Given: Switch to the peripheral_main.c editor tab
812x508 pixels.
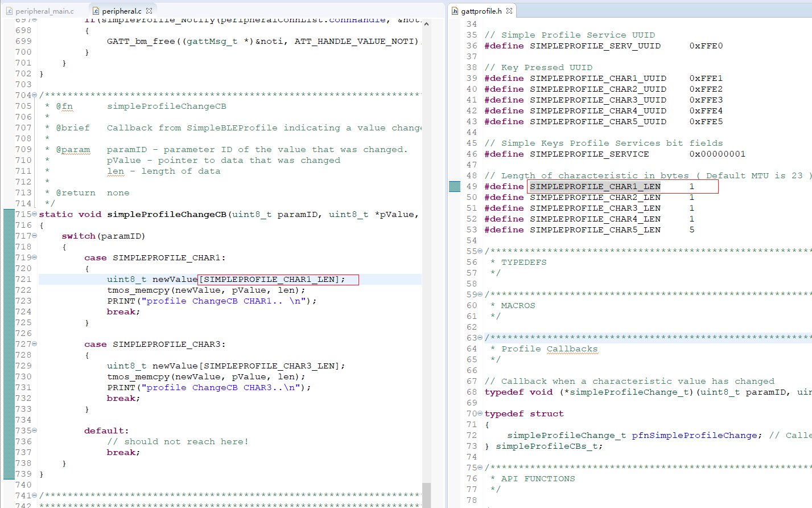Looking at the screenshot, I should (40, 11).
